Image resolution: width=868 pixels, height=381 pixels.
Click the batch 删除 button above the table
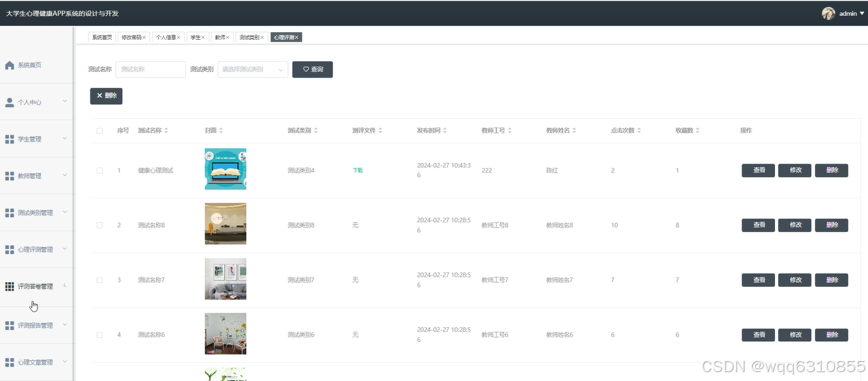point(106,96)
